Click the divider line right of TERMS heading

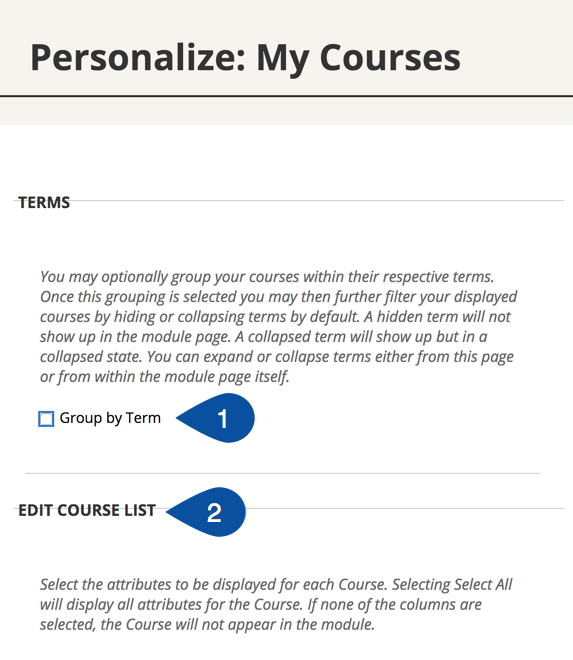(317, 201)
